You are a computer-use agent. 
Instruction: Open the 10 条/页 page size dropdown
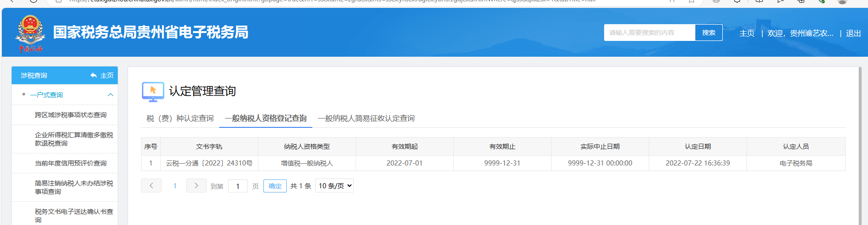tap(335, 185)
